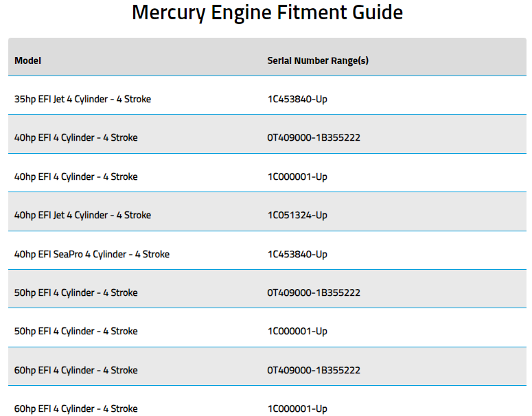This screenshot has height=416, width=532.
Task: Select the Model column header
Action: 28,60
